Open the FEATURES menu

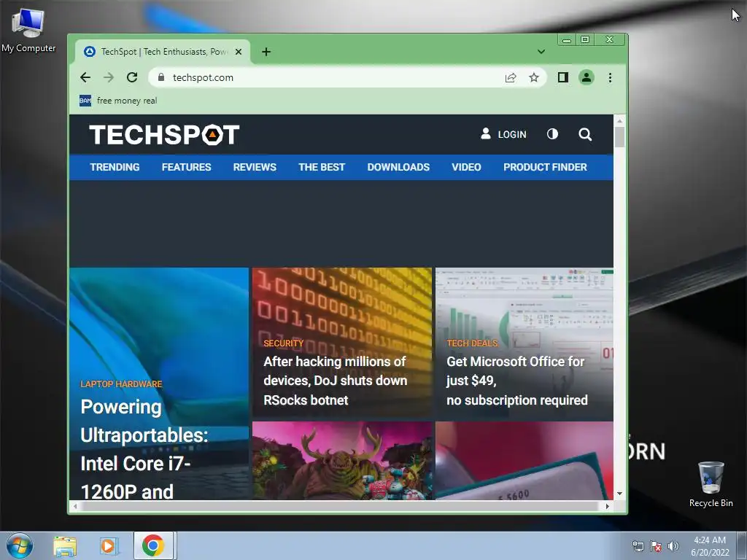[x=186, y=167]
